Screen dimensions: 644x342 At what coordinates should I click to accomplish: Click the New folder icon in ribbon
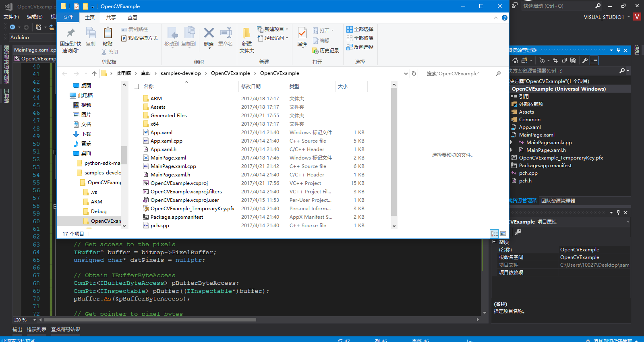pos(246,33)
